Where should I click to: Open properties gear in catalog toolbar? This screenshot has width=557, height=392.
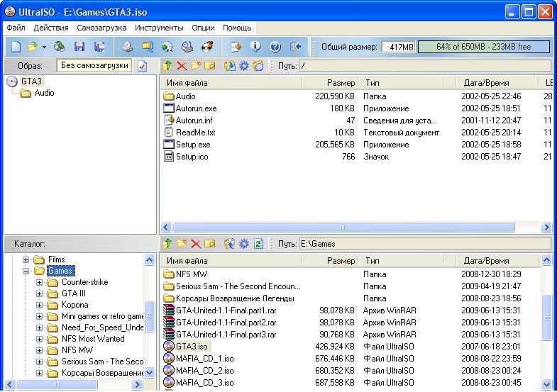click(x=244, y=244)
